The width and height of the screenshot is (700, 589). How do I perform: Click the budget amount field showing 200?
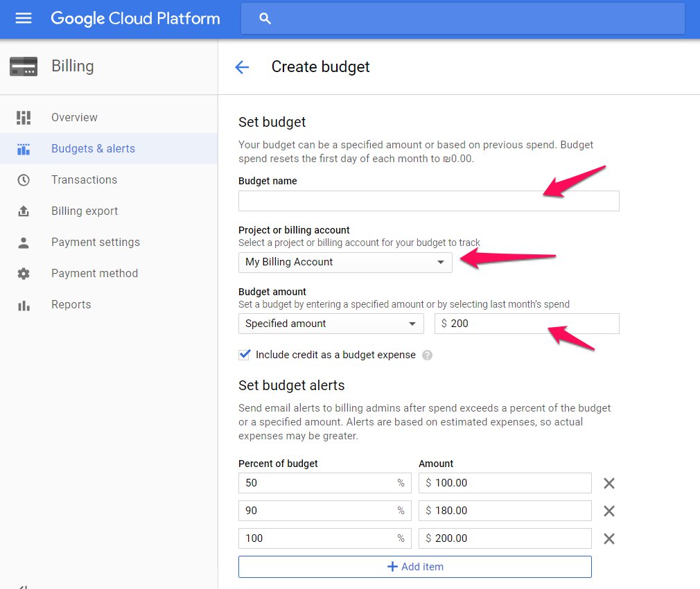point(527,324)
